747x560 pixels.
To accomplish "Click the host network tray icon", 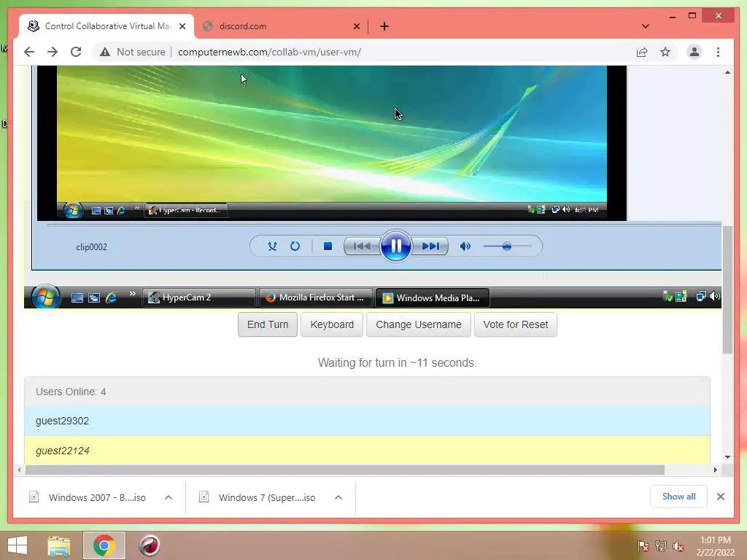I will tap(661, 546).
